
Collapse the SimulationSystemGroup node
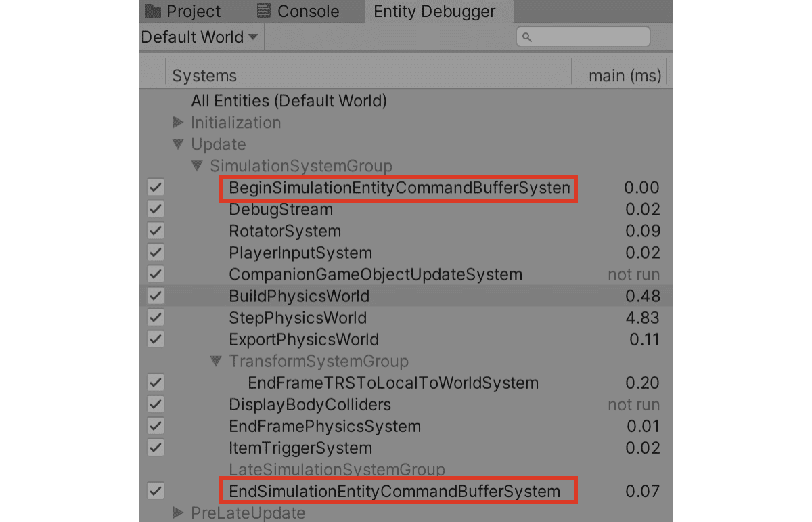[x=197, y=166]
